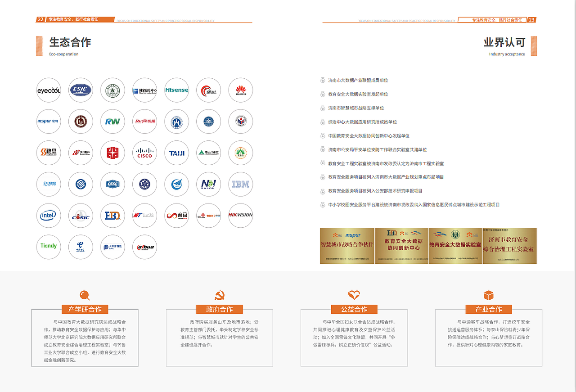Image resolution: width=576 pixels, height=392 pixels.
Task: Select the China Telecom logo
Action: click(x=81, y=247)
